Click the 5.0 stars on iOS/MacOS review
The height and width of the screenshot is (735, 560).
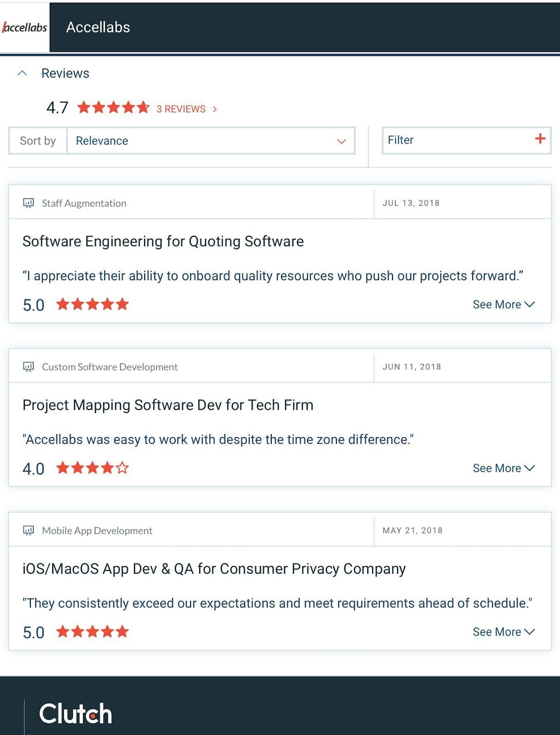coord(92,632)
